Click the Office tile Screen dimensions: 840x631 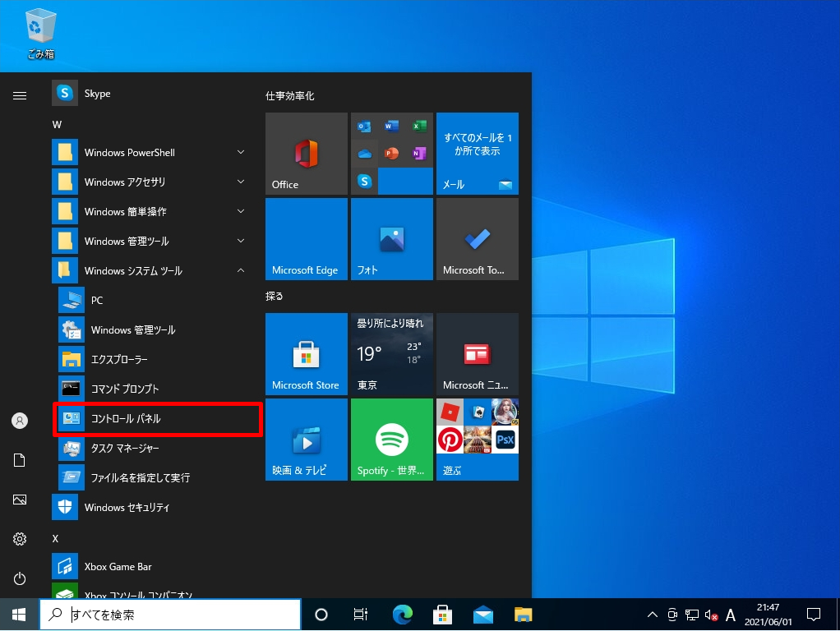[307, 153]
